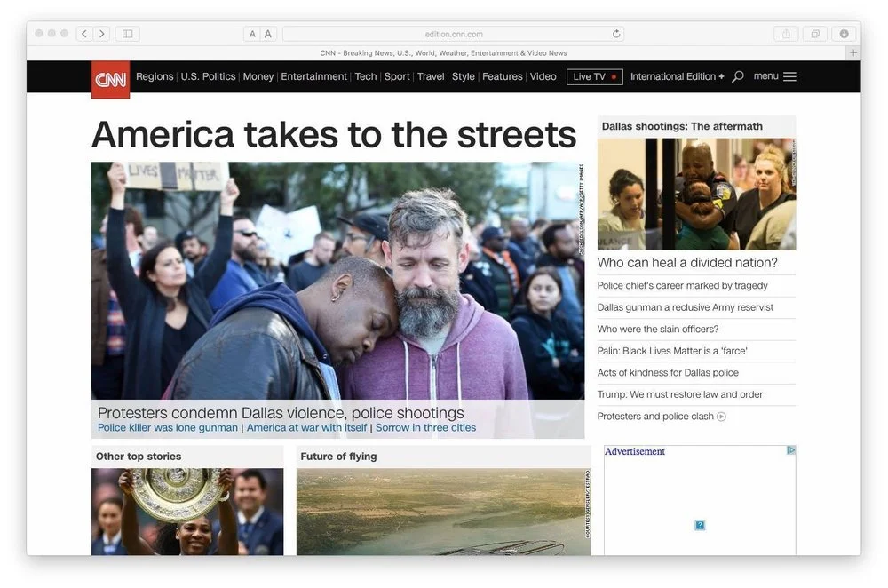
Task: Decrease text size with small A
Action: click(x=252, y=34)
